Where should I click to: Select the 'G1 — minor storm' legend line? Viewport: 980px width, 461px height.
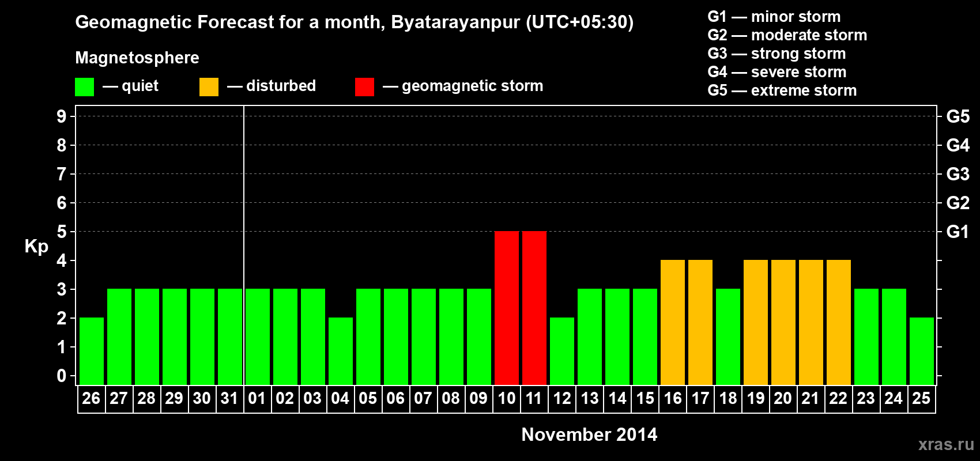774,17
